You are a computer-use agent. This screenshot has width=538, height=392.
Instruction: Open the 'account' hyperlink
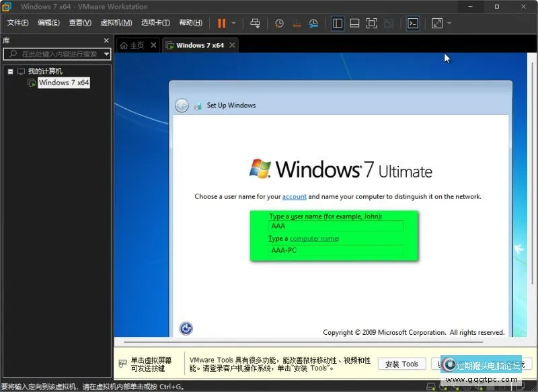[294, 196]
